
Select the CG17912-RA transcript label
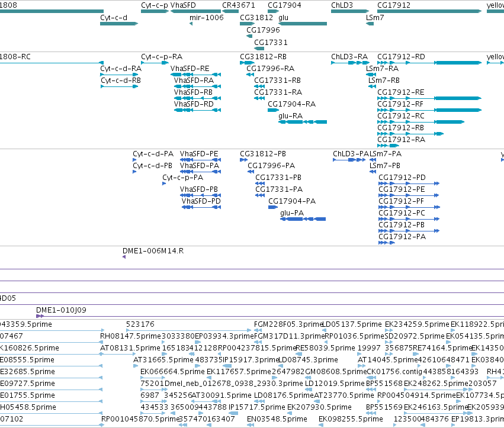point(401,140)
